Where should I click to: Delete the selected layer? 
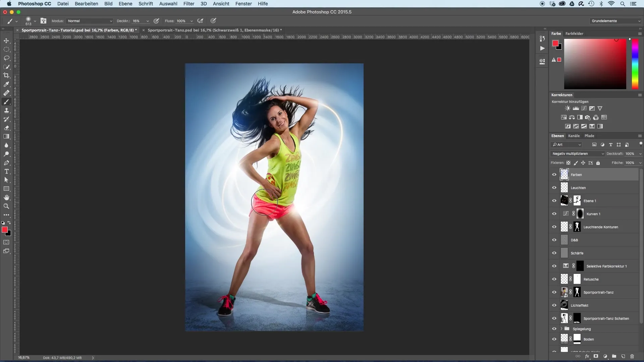(632, 356)
